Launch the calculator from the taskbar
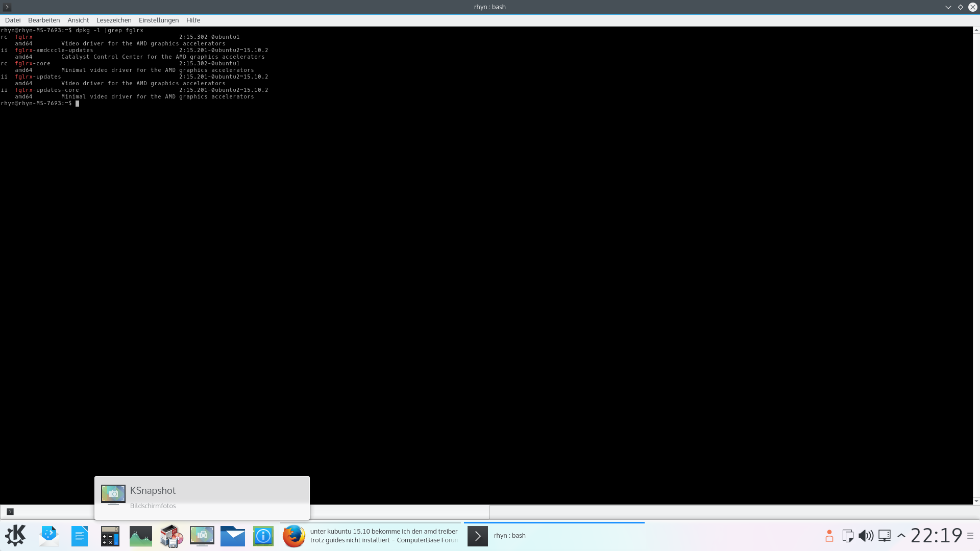Viewport: 980px width, 551px height. pos(110,536)
